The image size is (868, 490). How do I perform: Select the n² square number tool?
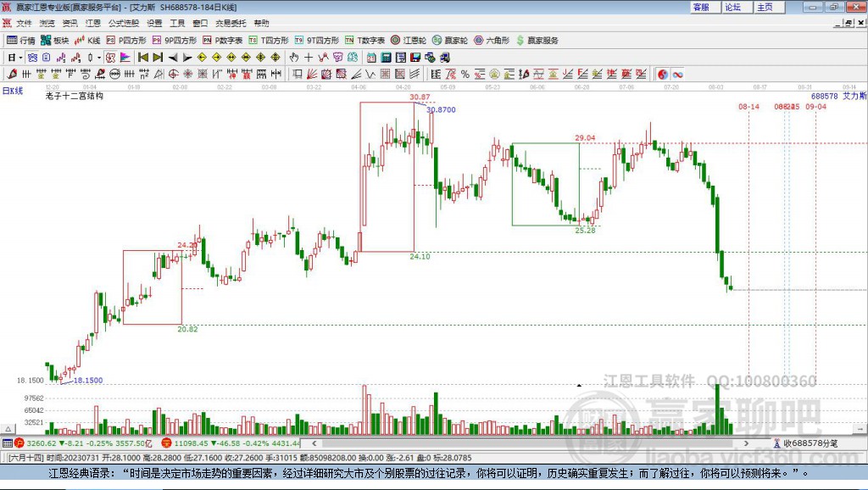pyautogui.click(x=144, y=74)
